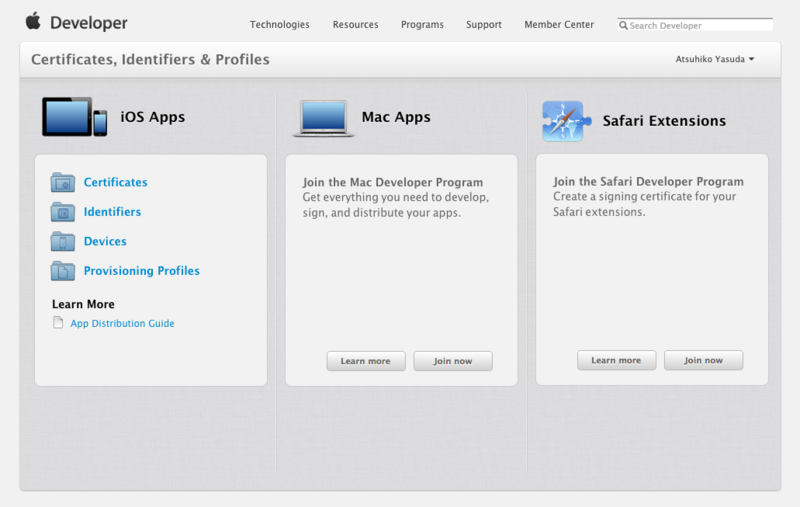Click Learn more in Safari Extensions
The width and height of the screenshot is (800, 507).
pyautogui.click(x=616, y=360)
